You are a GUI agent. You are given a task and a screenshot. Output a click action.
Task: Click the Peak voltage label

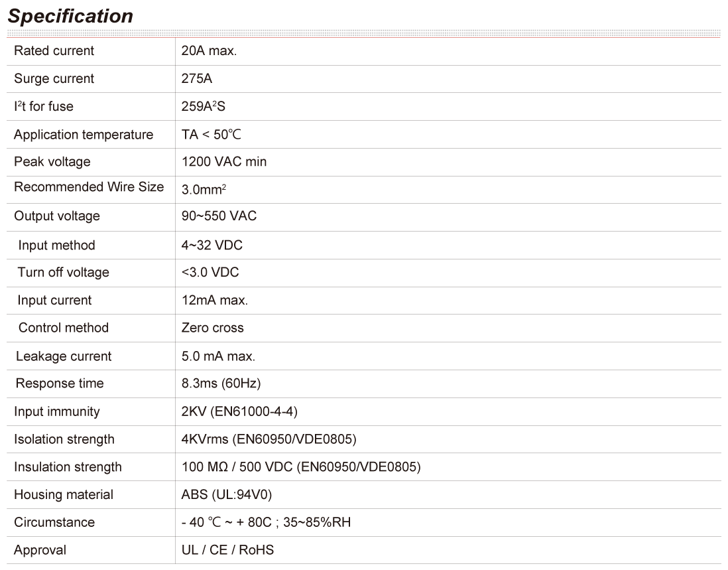click(52, 162)
